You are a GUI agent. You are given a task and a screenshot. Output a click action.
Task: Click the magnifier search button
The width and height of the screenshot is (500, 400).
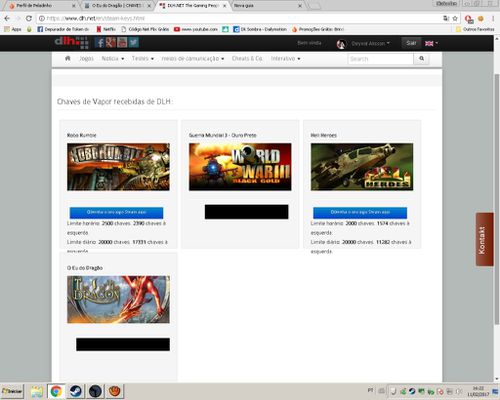click(x=421, y=59)
